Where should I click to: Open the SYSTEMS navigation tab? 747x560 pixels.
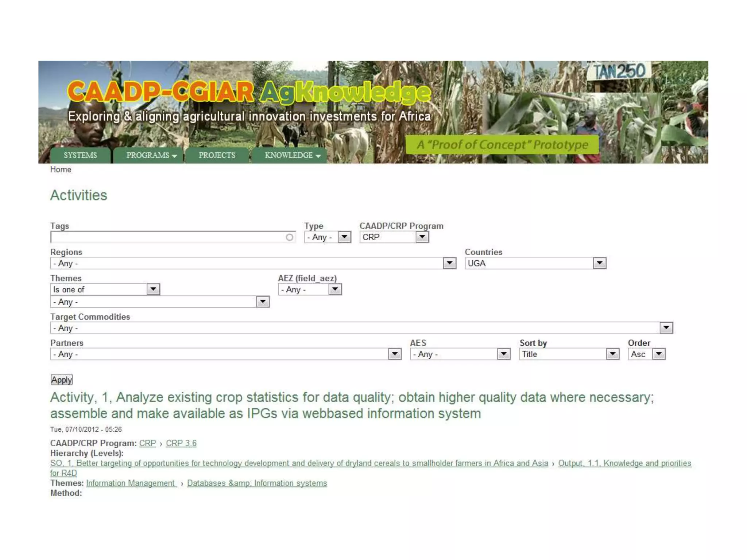[80, 155]
